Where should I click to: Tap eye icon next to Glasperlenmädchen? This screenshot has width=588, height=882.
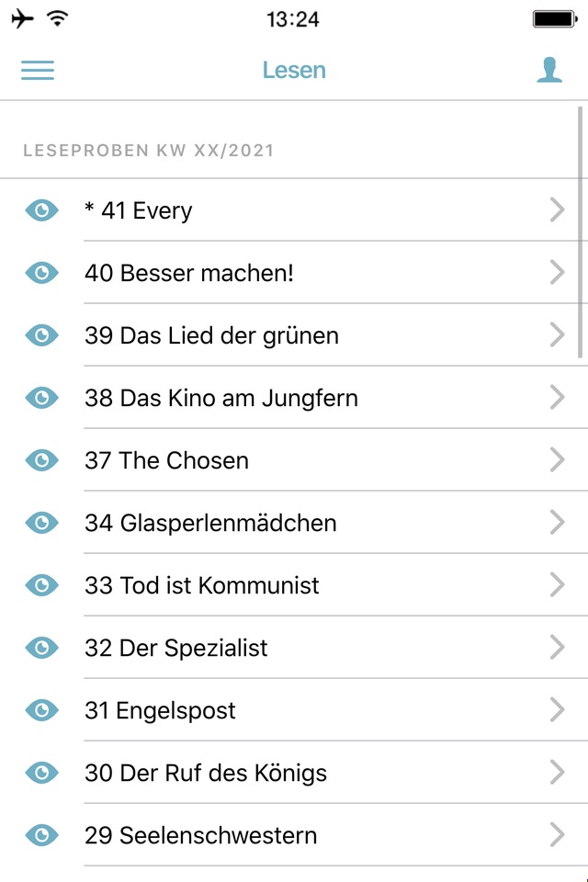click(x=41, y=523)
